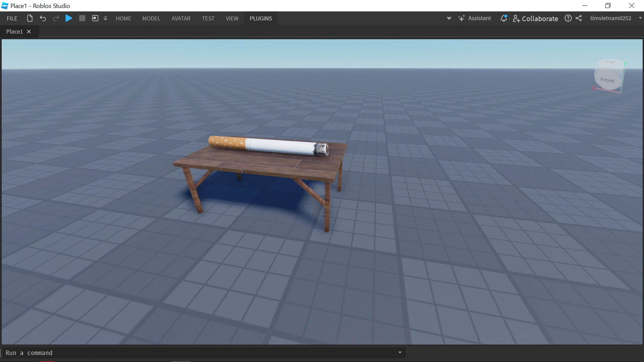Switch to the VIEW tab
The width and height of the screenshot is (644, 362).
click(x=232, y=19)
